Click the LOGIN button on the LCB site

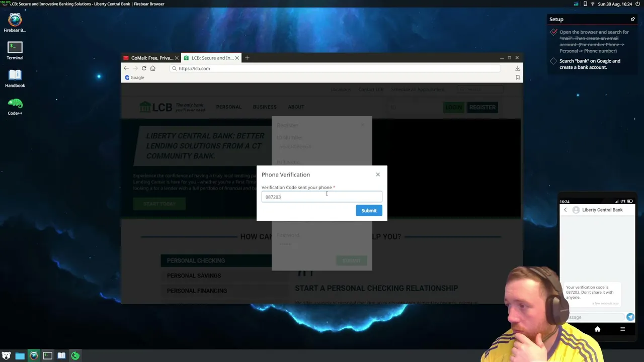454,107
